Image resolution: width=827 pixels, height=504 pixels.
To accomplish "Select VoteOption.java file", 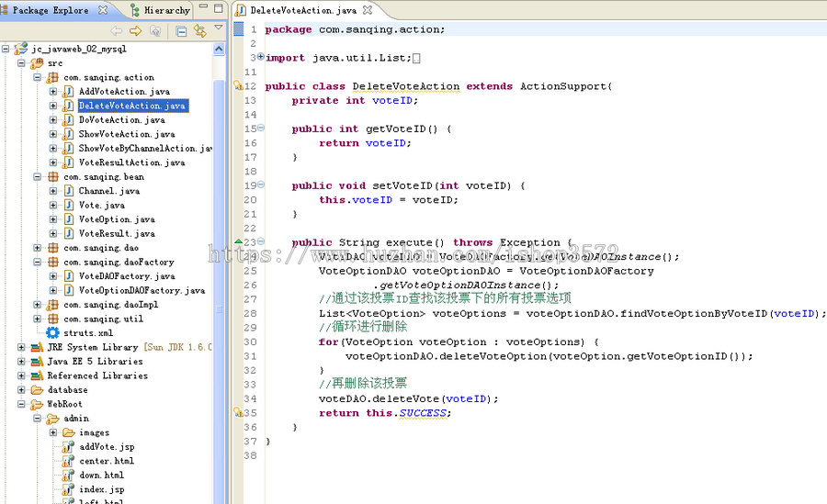I will (x=117, y=219).
